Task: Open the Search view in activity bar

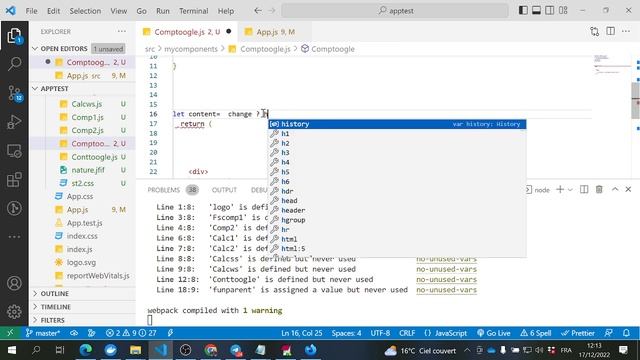Action: [14, 64]
